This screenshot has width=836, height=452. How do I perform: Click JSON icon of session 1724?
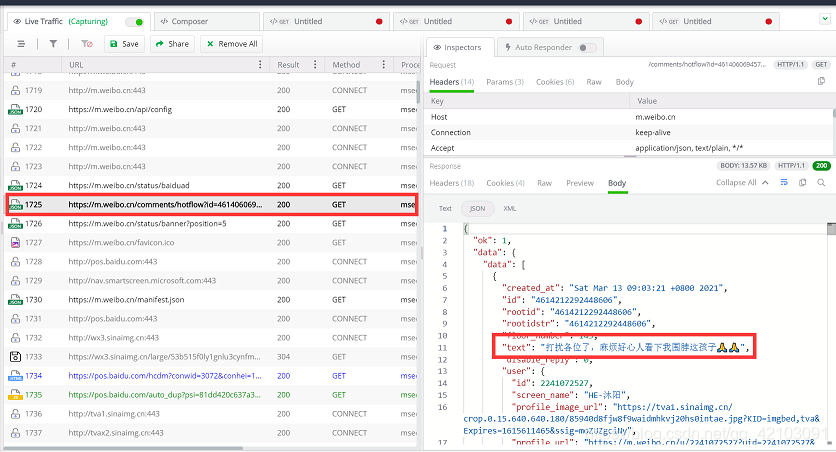[15, 185]
